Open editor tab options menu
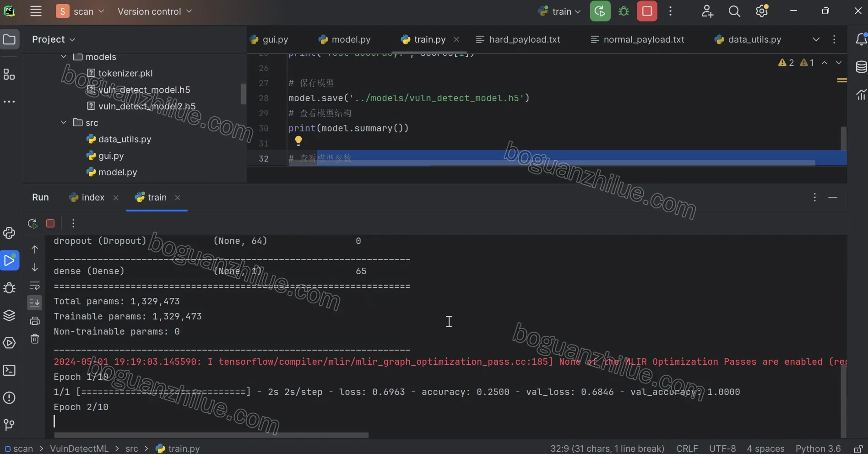The height and width of the screenshot is (454, 868). (x=834, y=39)
